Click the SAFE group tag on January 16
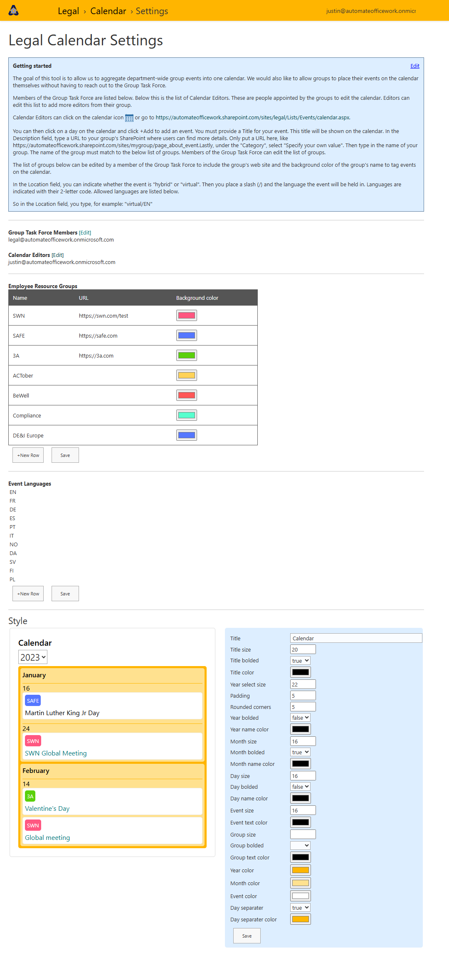Image resolution: width=449 pixels, height=980 pixels. click(x=33, y=701)
